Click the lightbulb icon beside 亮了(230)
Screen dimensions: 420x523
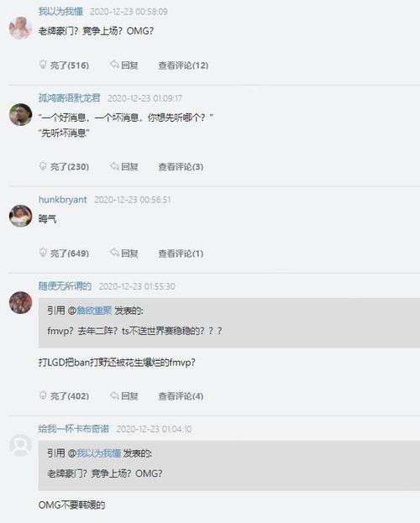coord(43,165)
